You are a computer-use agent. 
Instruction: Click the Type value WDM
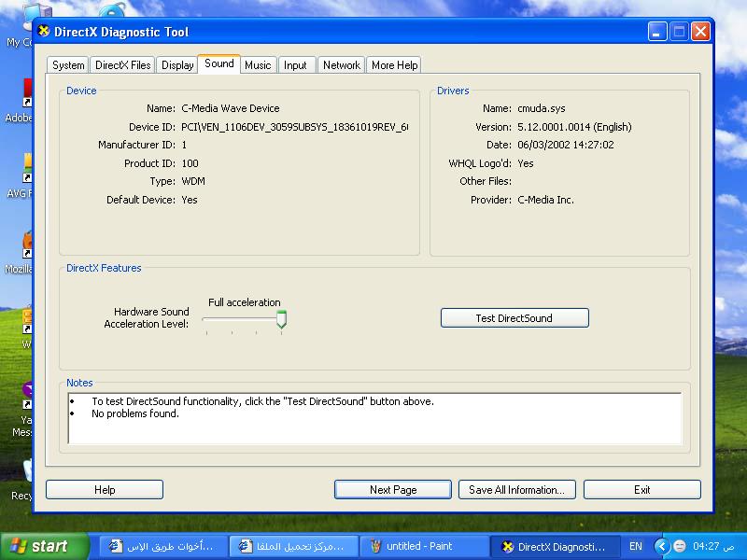click(193, 181)
